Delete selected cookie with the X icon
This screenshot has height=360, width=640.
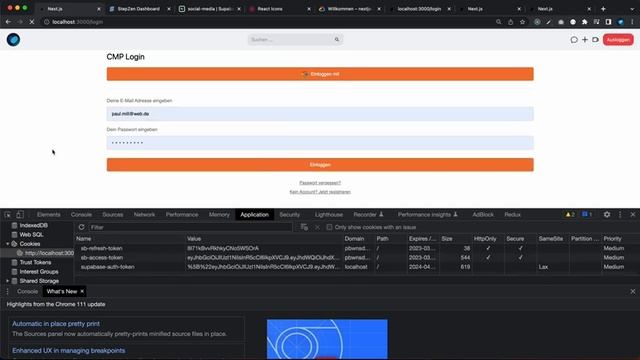click(317, 227)
